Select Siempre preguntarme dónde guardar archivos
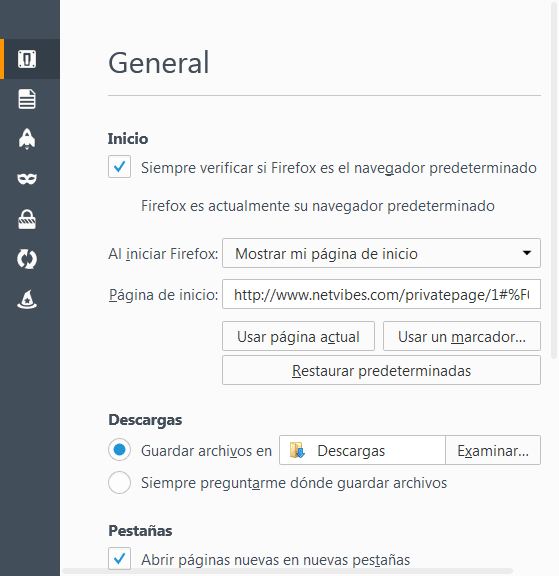The width and height of the screenshot is (559, 576). (119, 482)
